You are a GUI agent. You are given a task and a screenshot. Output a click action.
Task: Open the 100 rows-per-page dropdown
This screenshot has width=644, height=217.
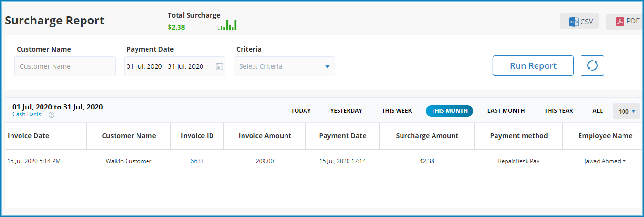click(627, 111)
